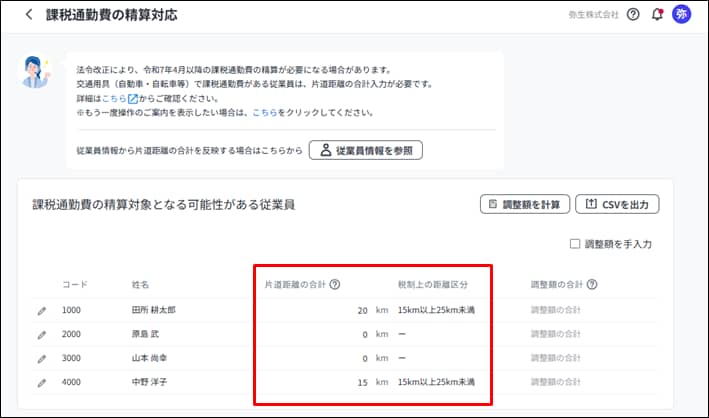Click help icon next to 調整額の合計 header
This screenshot has height=418, width=709.
pos(593,285)
